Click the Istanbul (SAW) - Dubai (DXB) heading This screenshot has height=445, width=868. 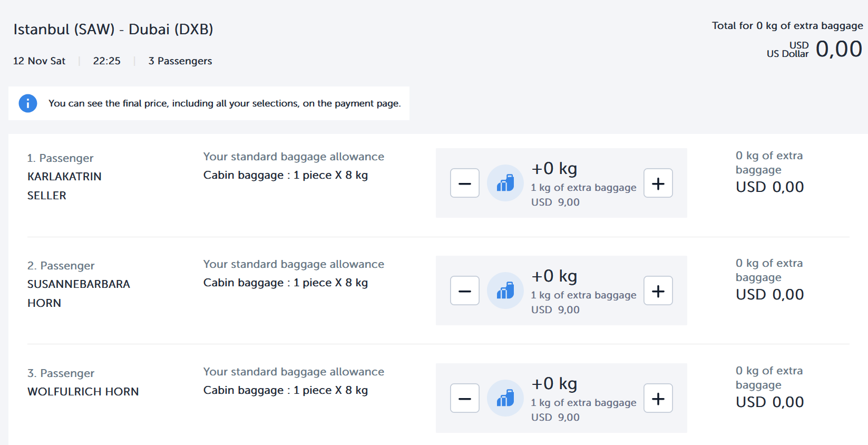[113, 29]
